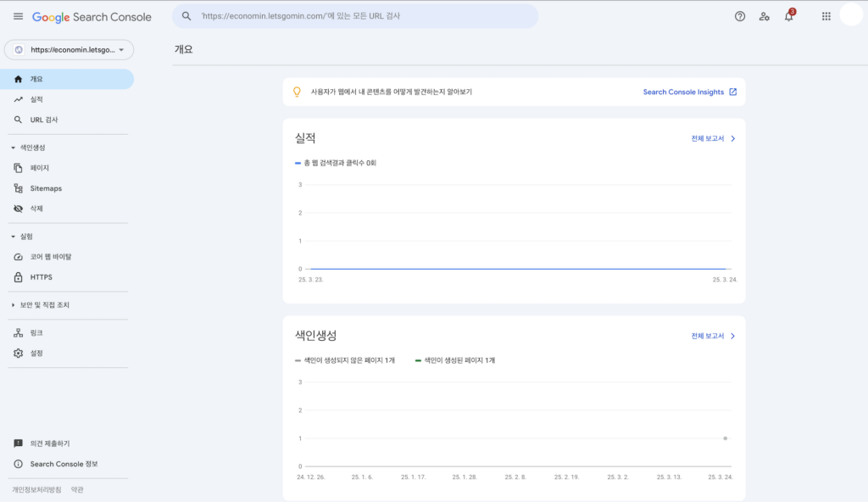Collapse the 실험 sidebar section
868x502 pixels.
point(14,237)
